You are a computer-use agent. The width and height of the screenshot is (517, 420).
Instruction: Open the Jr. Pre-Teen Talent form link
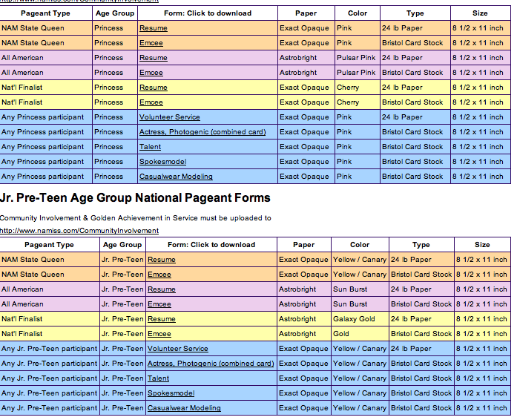coord(158,378)
